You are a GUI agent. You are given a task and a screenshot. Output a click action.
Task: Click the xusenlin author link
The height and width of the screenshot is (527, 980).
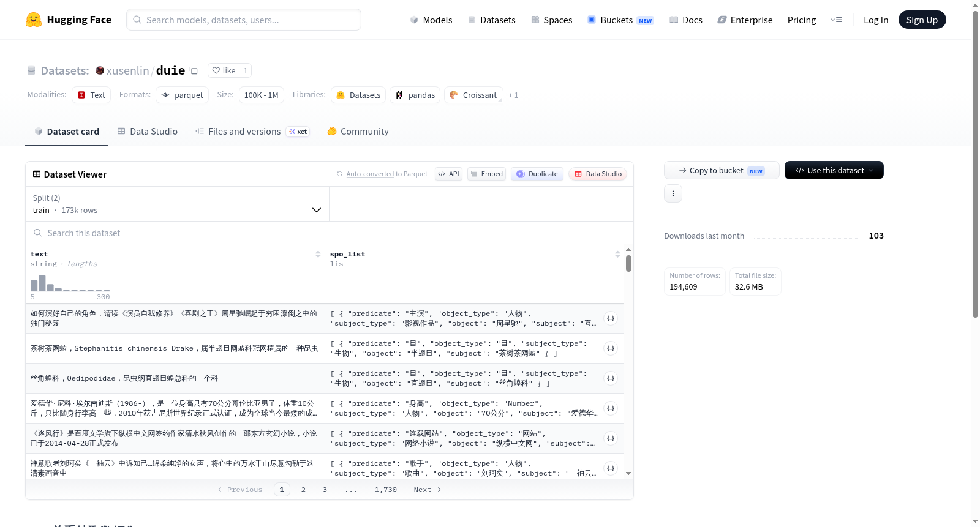click(x=127, y=70)
